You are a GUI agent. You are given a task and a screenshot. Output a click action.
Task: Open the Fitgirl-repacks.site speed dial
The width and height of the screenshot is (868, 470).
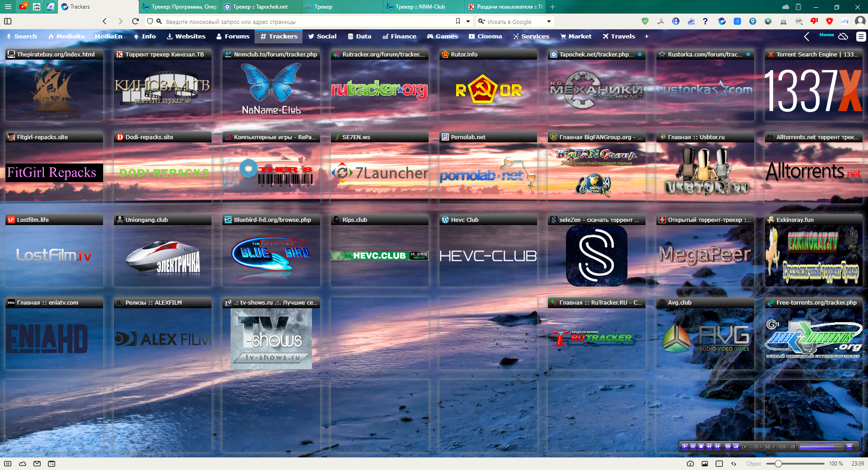click(x=54, y=168)
